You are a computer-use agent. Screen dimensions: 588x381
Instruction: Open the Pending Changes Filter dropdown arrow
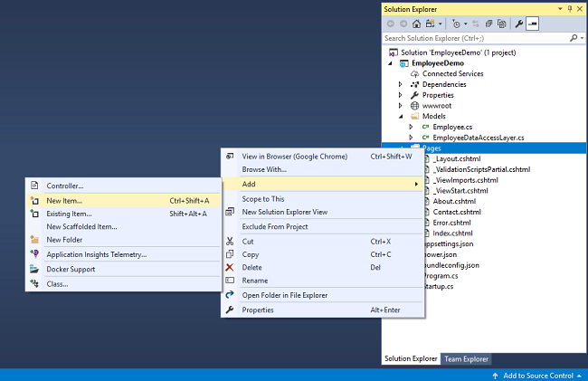[466, 24]
